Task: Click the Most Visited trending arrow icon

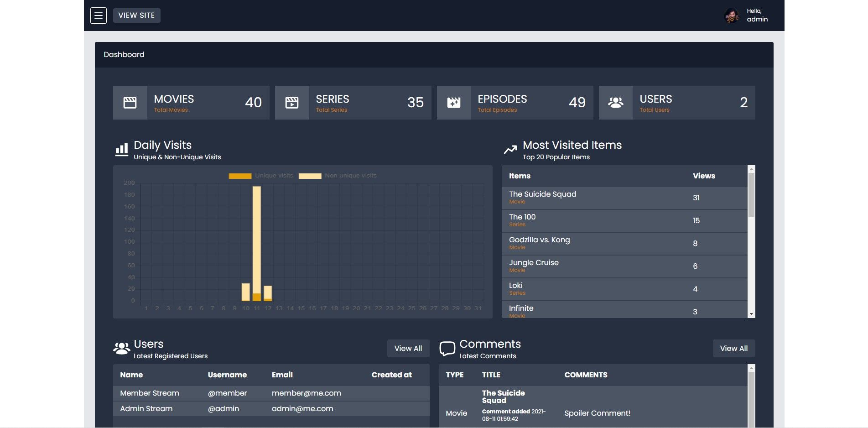Action: (510, 150)
